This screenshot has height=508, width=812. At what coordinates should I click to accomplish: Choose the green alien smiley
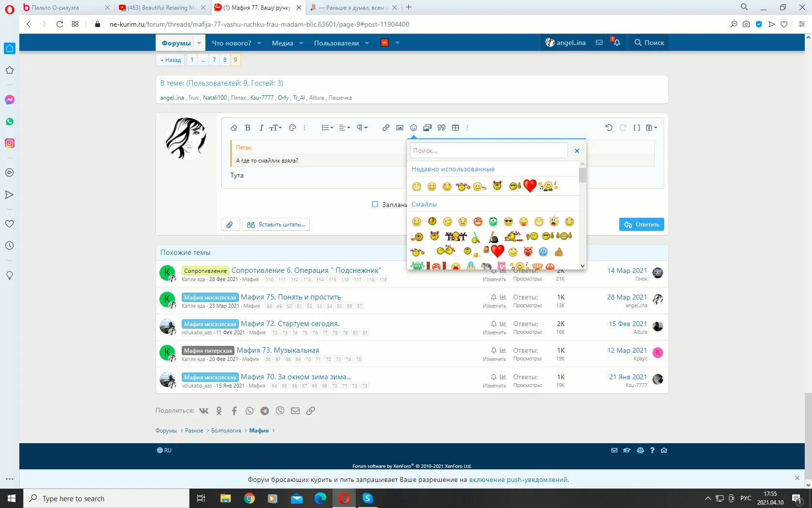click(493, 222)
